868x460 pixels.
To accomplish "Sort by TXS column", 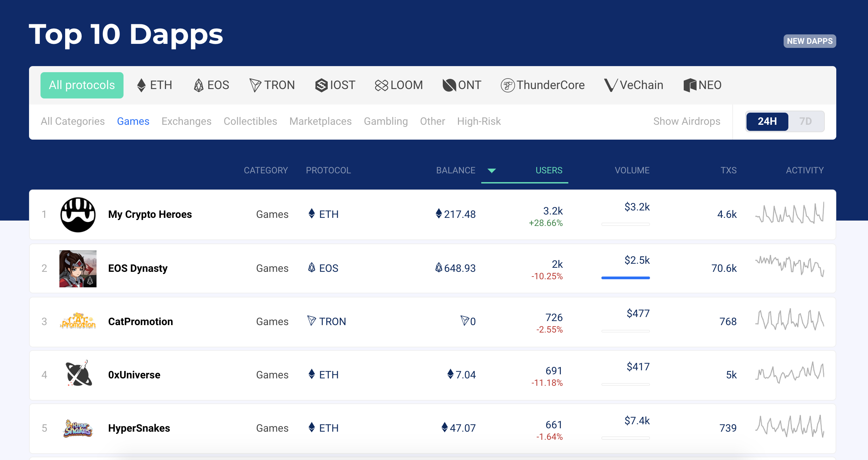I will [729, 170].
